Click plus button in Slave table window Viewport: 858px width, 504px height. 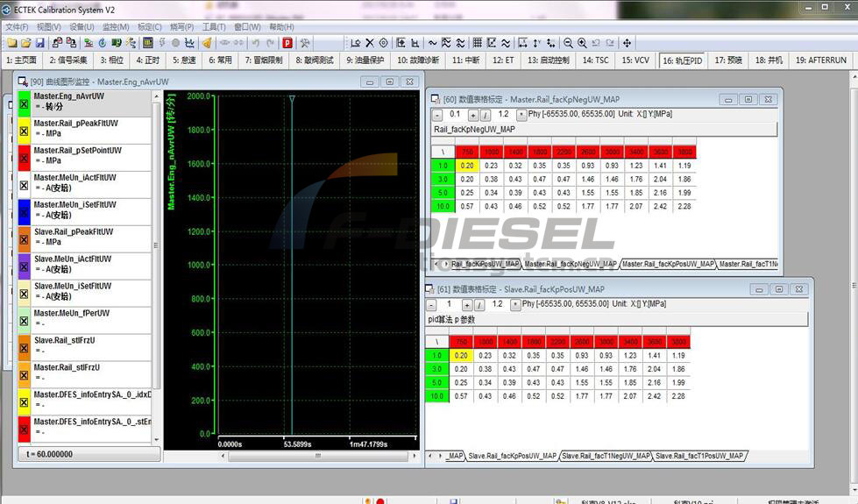(x=467, y=305)
